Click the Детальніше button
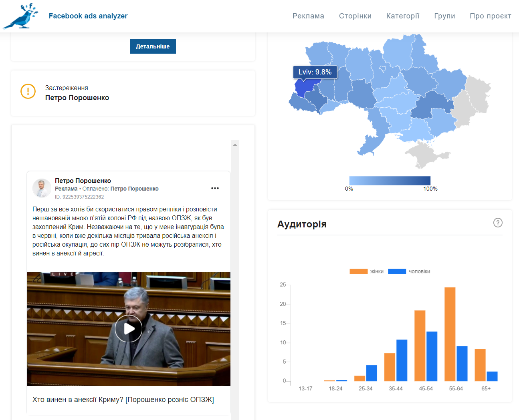Image resolution: width=519 pixels, height=420 pixels. tap(153, 46)
